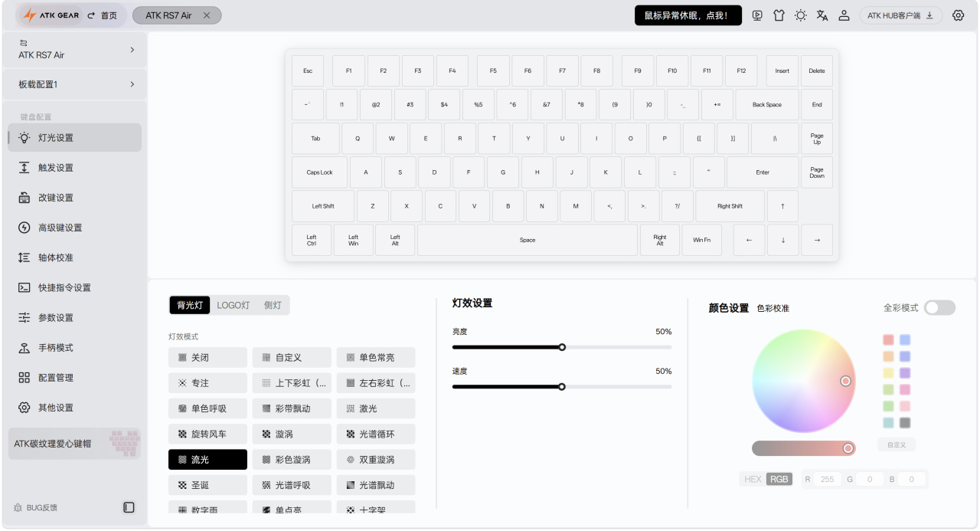Click the ATK碳纹理爱心键帽 promo banner
Image resolution: width=980 pixels, height=531 pixels.
coord(74,444)
